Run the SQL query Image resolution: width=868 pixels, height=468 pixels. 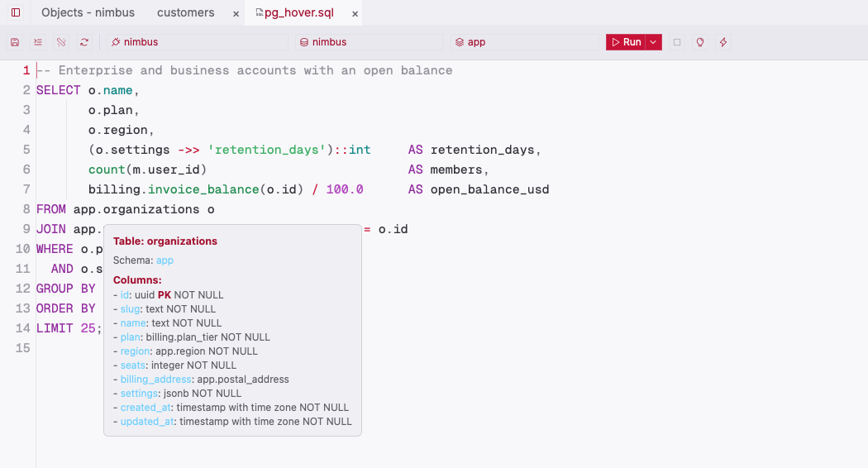(626, 42)
